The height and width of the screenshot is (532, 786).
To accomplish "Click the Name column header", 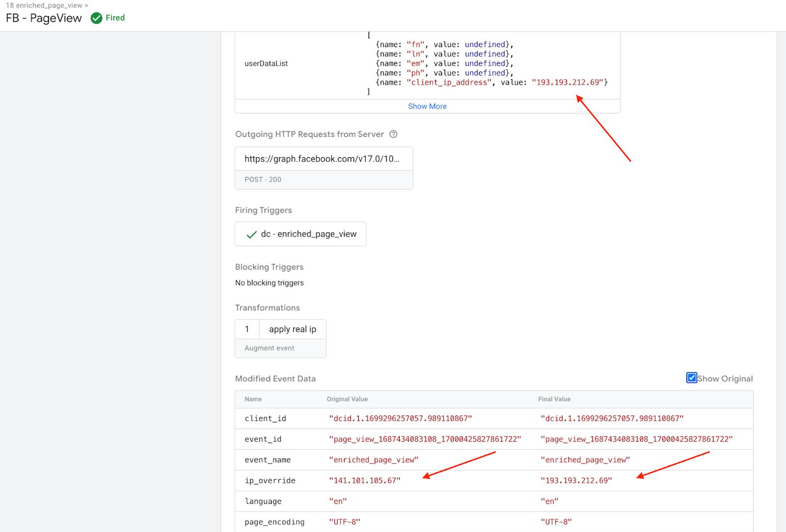I will pyautogui.click(x=253, y=399).
